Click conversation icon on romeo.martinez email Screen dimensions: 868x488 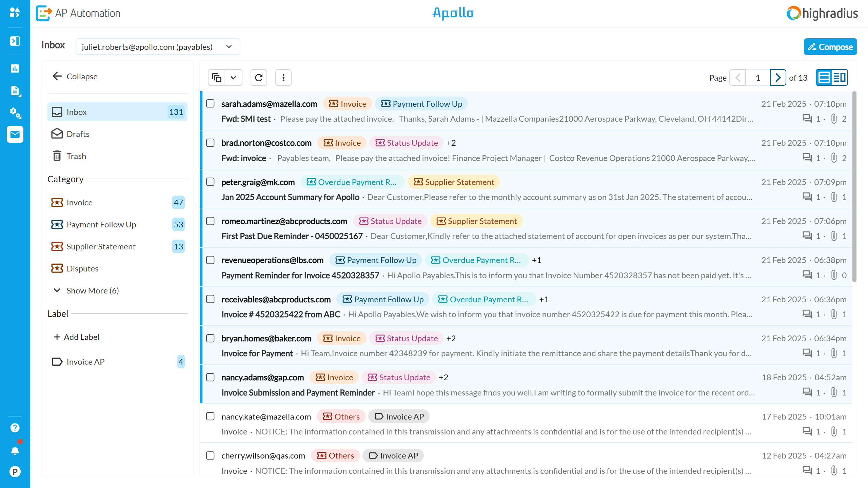point(807,236)
